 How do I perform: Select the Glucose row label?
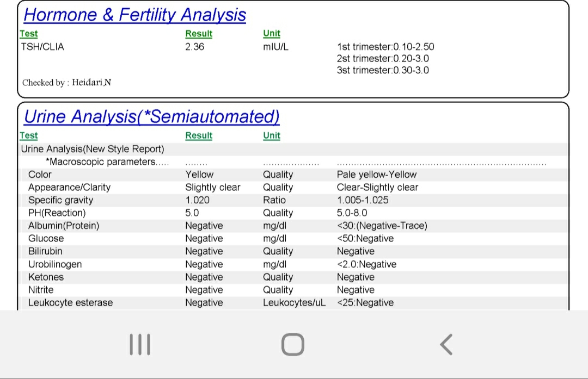46,239
